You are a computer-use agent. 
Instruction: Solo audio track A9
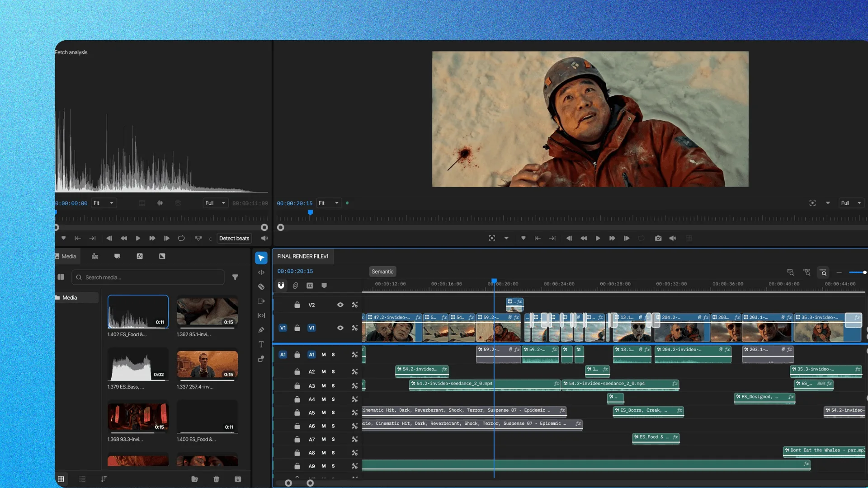click(333, 466)
